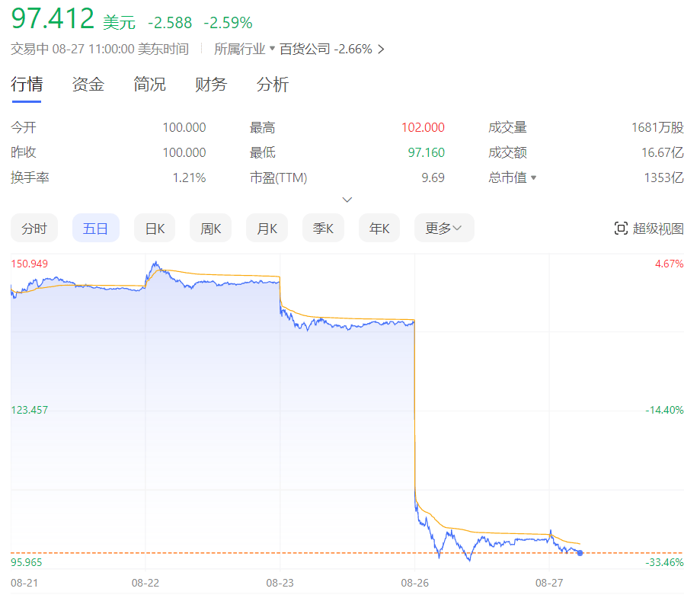This screenshot has width=700, height=598.
Task: Click the 97.412 current price
Action: [x=53, y=19]
